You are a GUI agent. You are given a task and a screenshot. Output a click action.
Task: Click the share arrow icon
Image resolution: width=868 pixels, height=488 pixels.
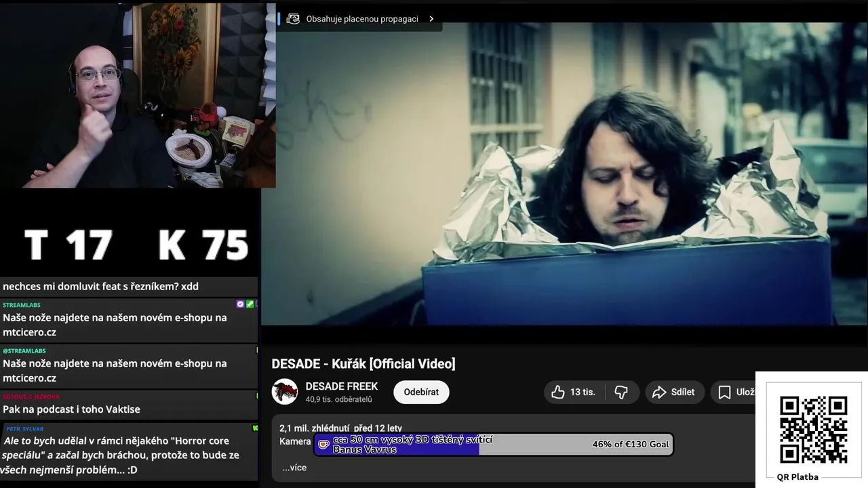[659, 392]
